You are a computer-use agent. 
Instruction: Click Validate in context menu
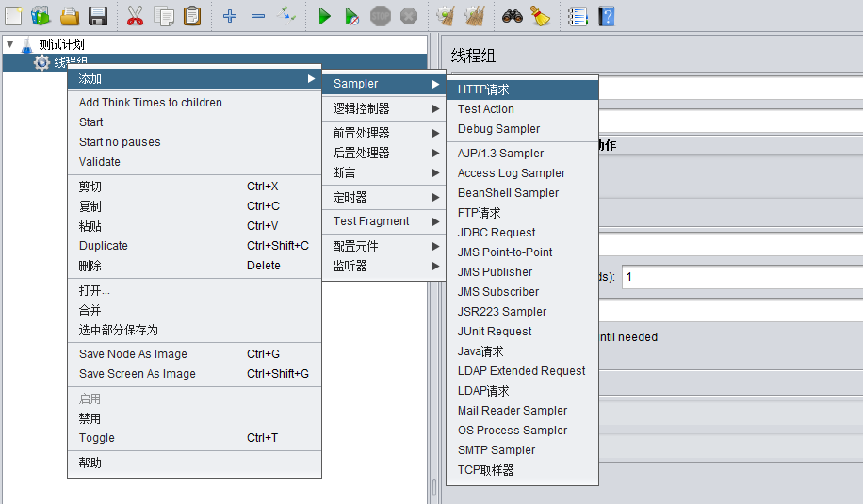click(194, 162)
